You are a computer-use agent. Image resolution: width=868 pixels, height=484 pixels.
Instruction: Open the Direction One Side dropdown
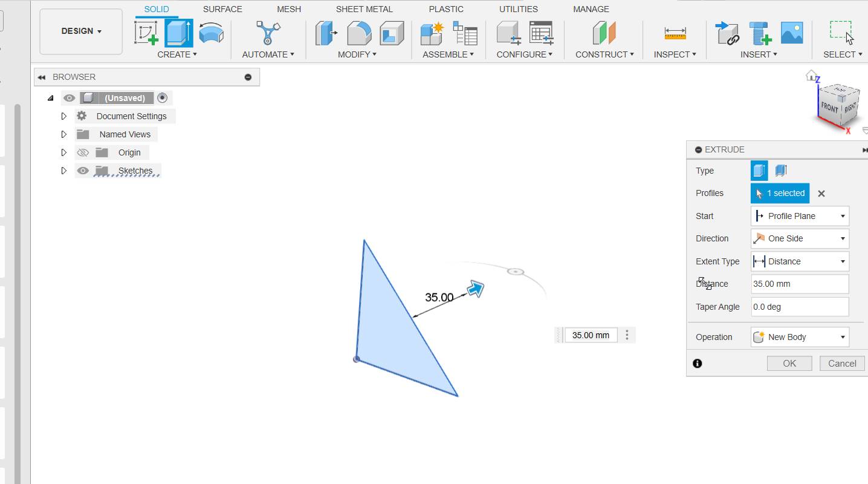tap(800, 238)
